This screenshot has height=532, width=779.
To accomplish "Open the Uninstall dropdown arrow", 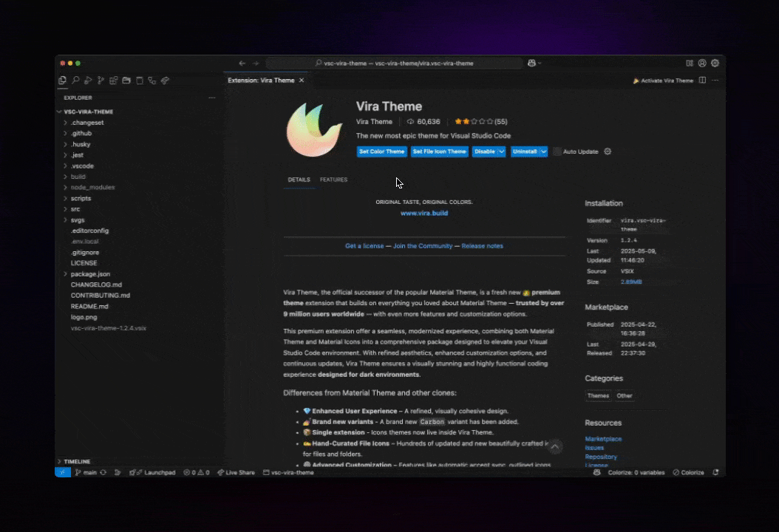I will pos(544,151).
